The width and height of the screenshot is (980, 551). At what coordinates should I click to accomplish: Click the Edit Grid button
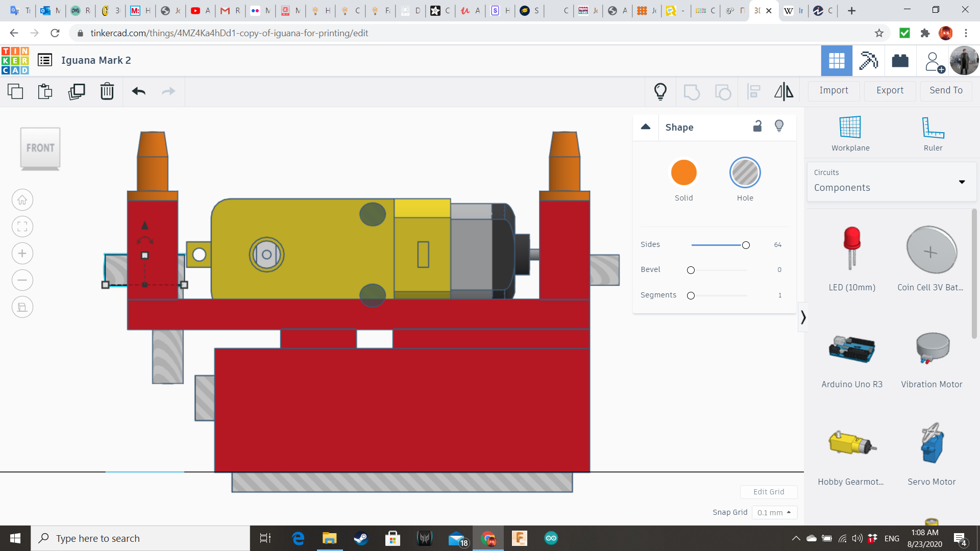768,492
